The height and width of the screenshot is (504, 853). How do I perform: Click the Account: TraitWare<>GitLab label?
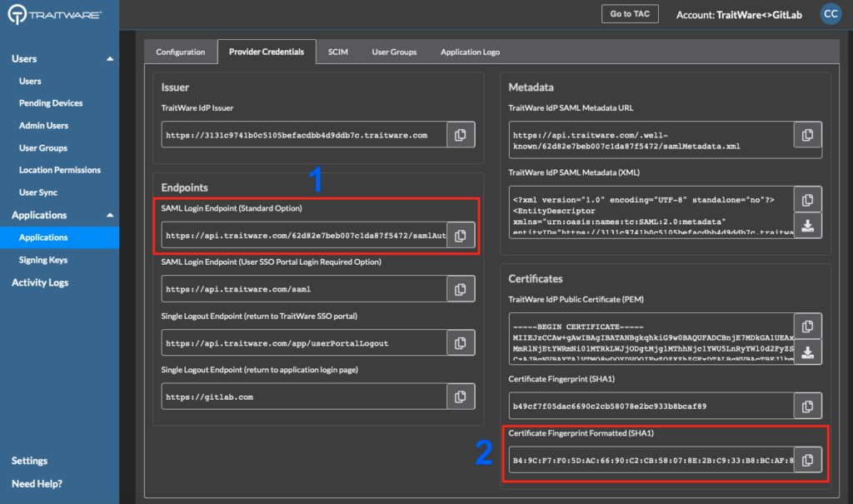pyautogui.click(x=739, y=15)
